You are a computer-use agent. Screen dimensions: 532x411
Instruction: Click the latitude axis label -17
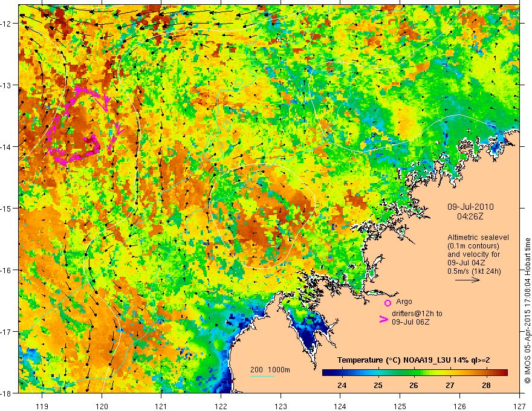5,331
